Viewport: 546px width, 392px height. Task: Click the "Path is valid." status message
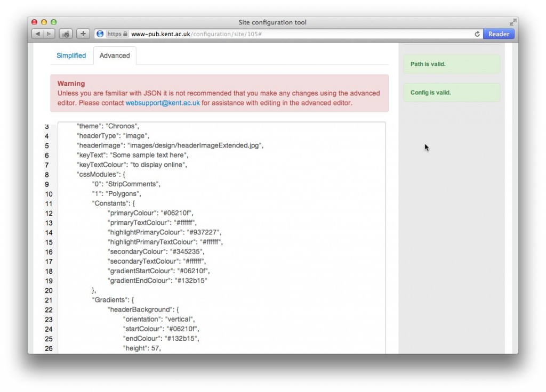428,64
